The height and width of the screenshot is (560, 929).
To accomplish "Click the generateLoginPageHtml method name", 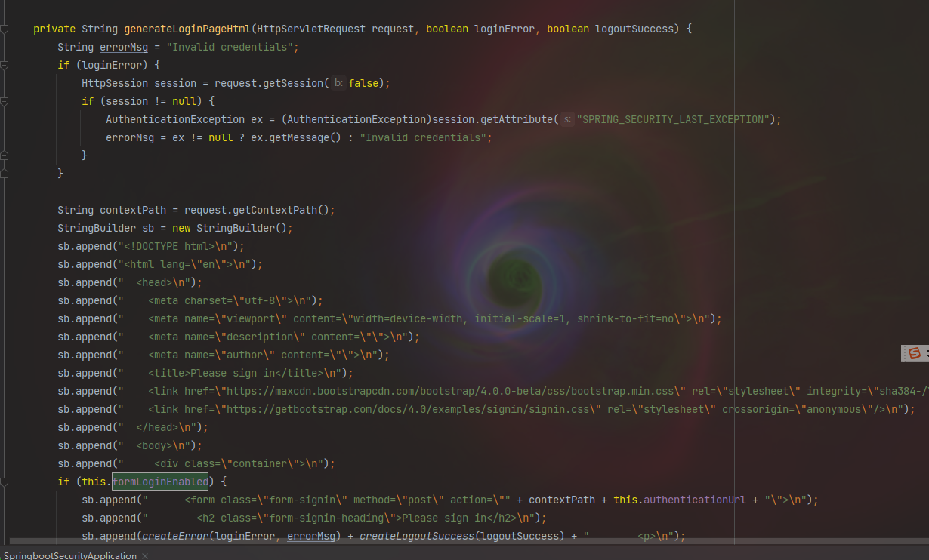I will coord(187,29).
